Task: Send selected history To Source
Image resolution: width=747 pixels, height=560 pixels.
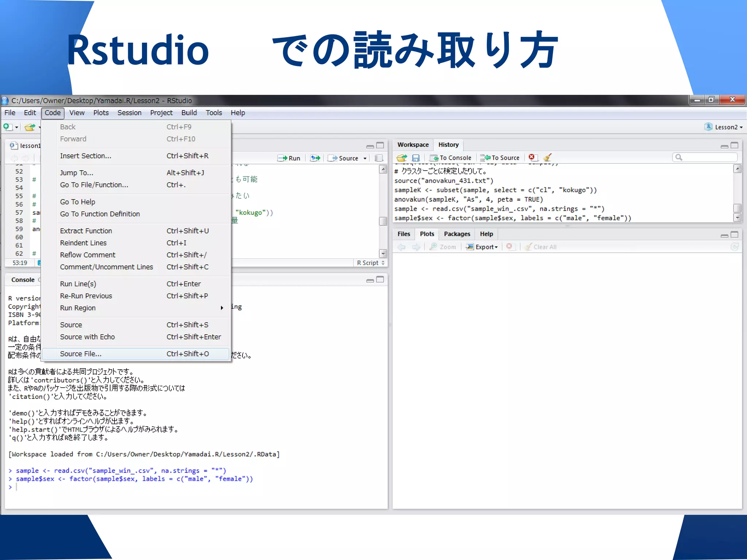Action: pyautogui.click(x=500, y=157)
